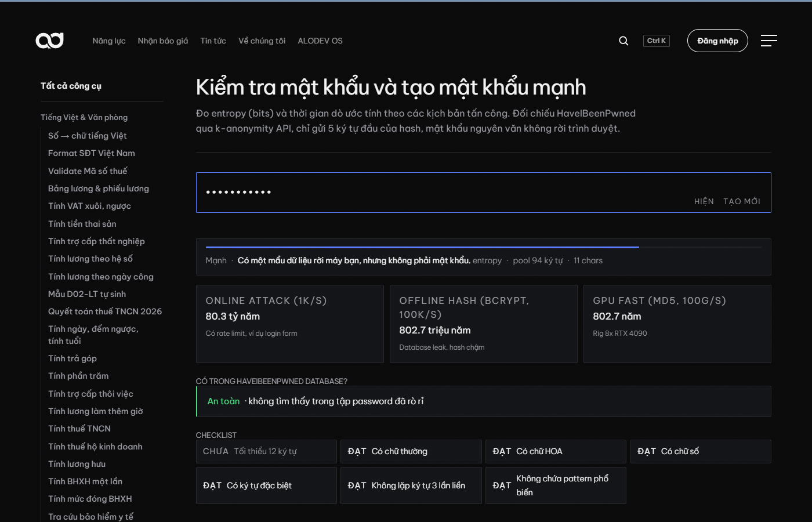Click checklist item Có chữ HOA
Image resolution: width=812 pixels, height=522 pixels.
click(x=556, y=451)
